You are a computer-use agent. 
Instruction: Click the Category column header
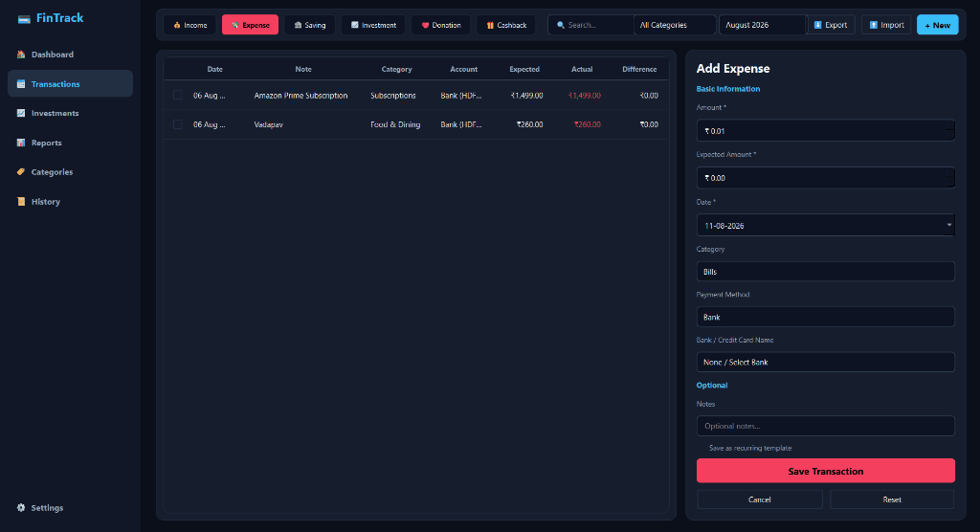(x=397, y=70)
